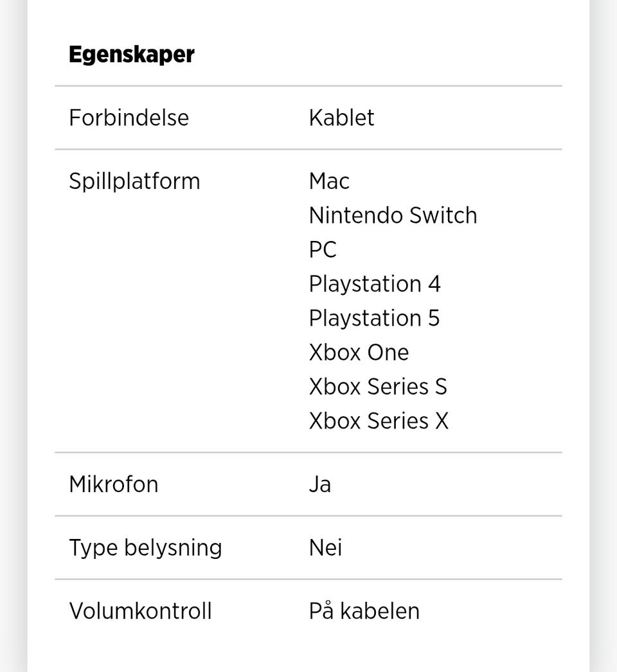This screenshot has height=672, width=617.
Task: Click the divider line above the Mikrofon row
Action: (308, 452)
